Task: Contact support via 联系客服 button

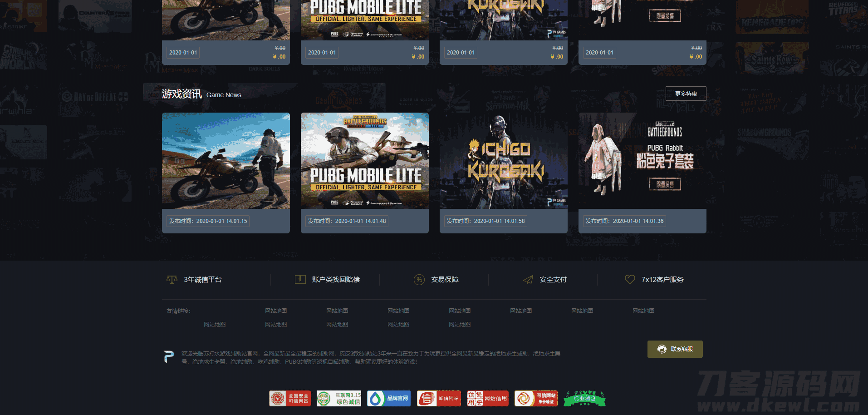Action: [675, 349]
